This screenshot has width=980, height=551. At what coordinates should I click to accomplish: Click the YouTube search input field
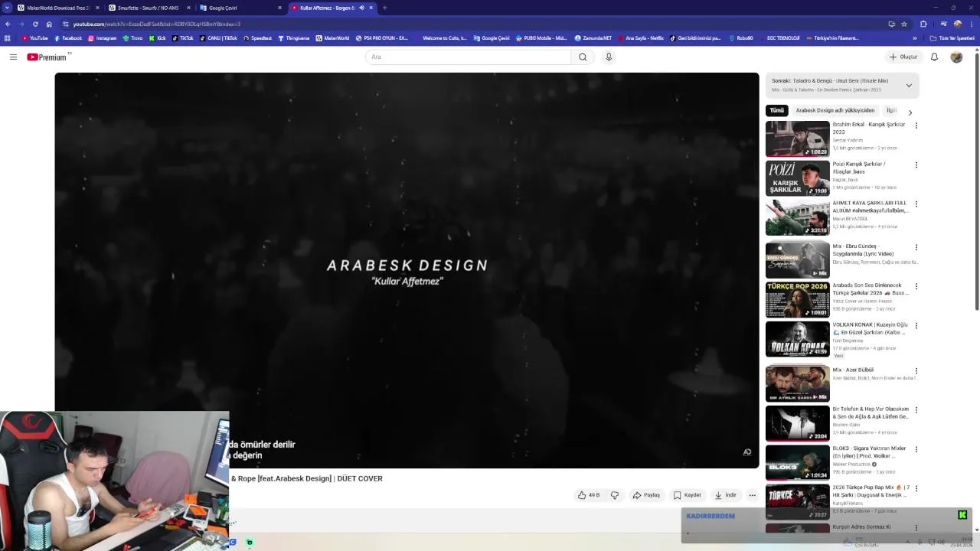(468, 57)
